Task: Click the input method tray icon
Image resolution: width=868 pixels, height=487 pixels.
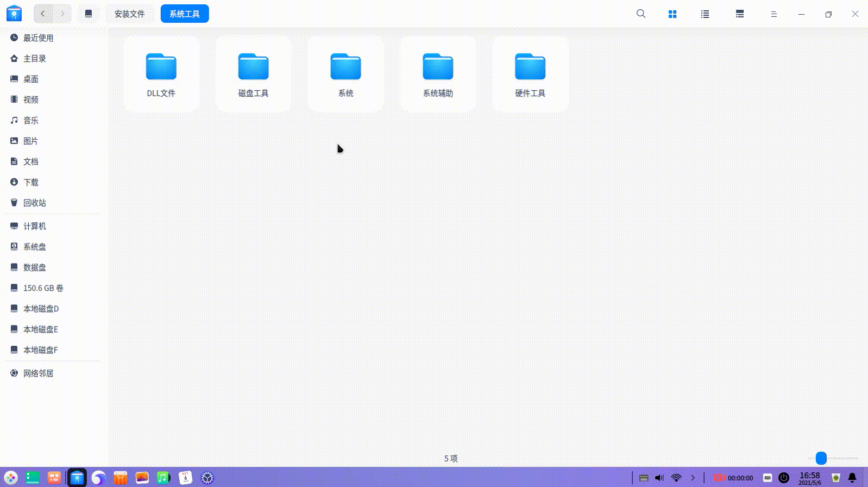Action: (768, 478)
